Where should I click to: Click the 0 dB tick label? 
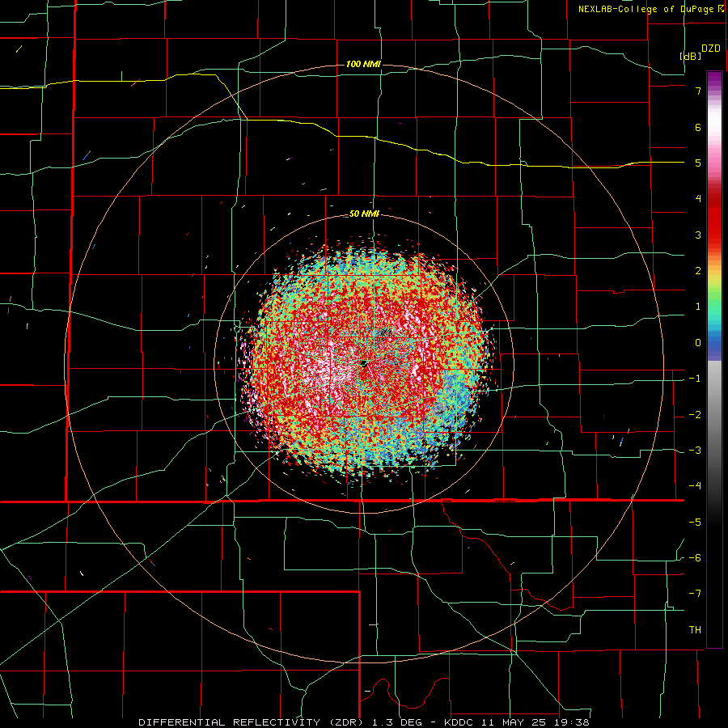tap(698, 343)
